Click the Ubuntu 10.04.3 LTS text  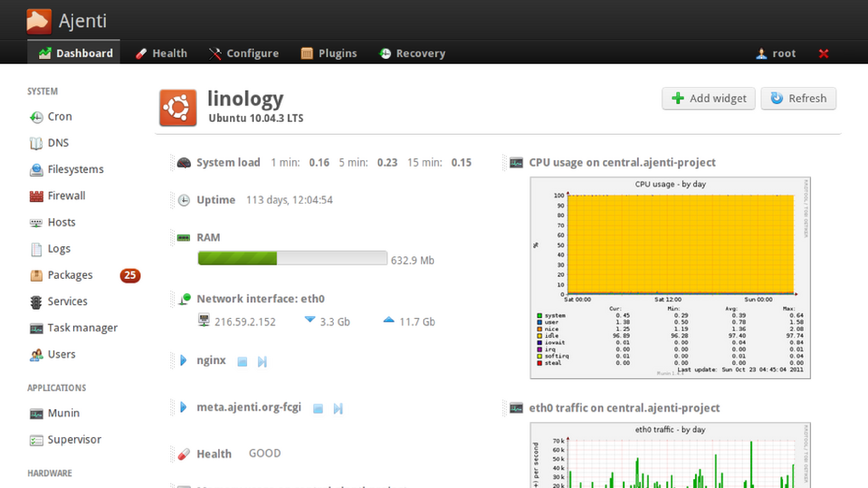256,118
